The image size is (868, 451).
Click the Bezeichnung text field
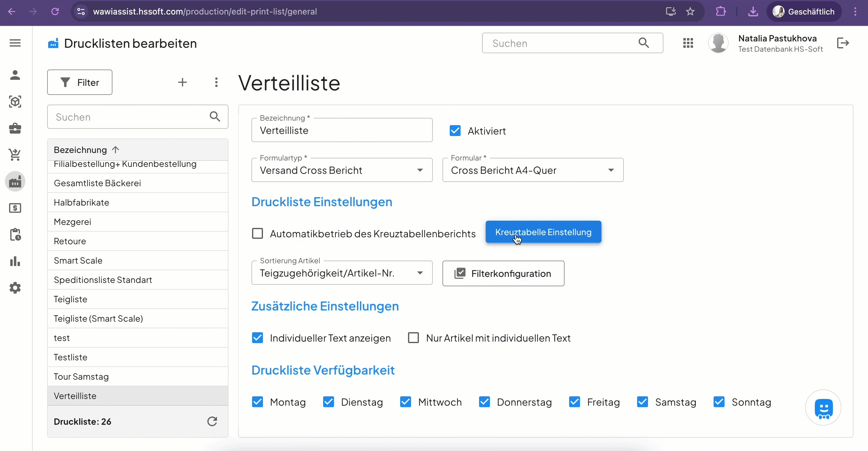[x=342, y=131]
